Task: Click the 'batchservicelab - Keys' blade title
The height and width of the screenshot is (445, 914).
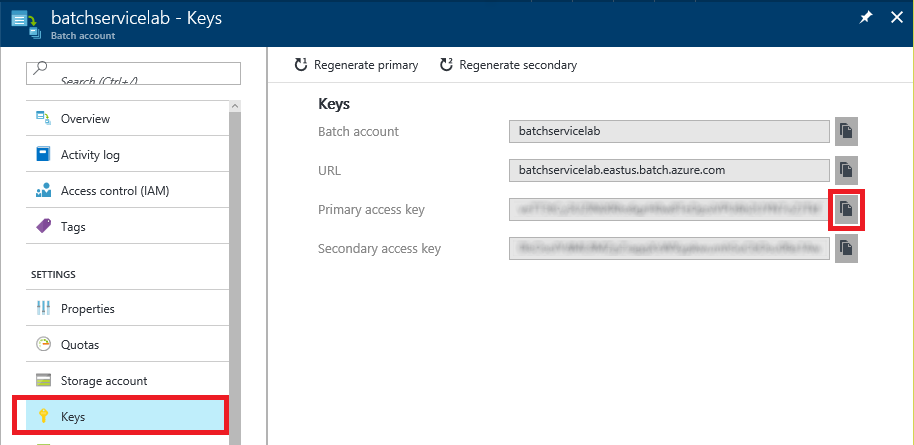Action: pos(136,17)
